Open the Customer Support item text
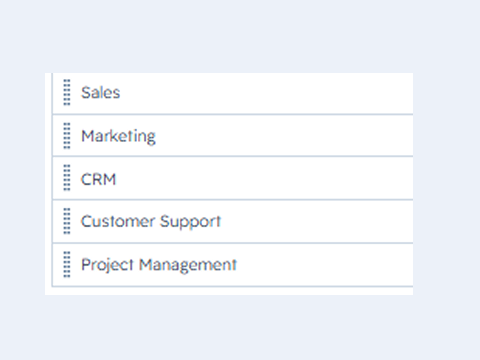The height and width of the screenshot is (360, 480). (151, 222)
